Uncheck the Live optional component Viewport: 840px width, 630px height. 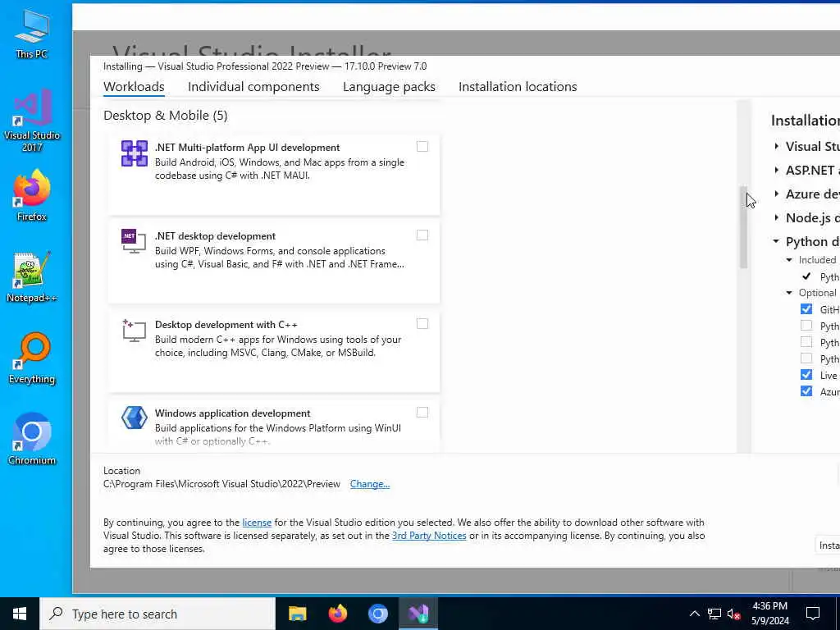coord(806,374)
